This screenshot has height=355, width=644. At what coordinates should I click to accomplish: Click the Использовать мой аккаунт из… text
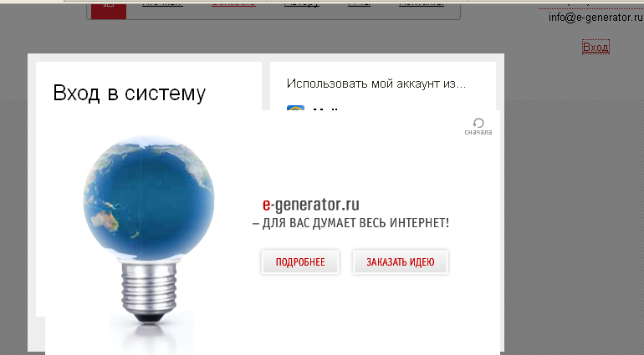376,84
